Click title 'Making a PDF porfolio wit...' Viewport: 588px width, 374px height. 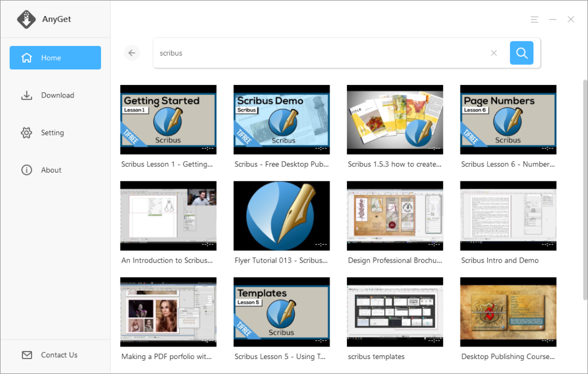(167, 356)
